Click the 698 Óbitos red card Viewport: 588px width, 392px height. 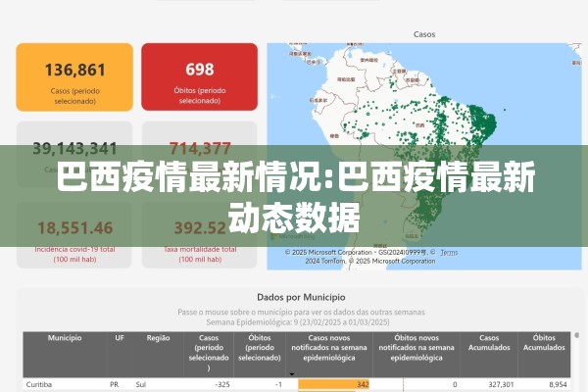point(200,76)
